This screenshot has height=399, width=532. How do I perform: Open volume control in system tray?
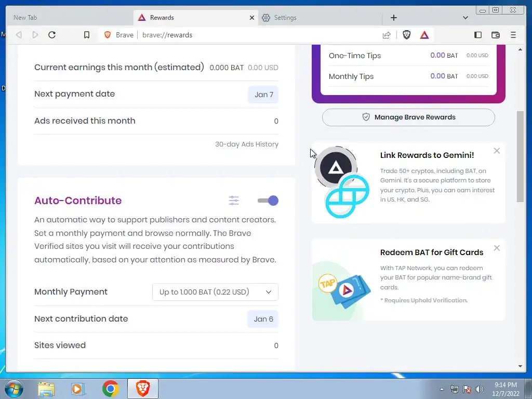click(479, 390)
